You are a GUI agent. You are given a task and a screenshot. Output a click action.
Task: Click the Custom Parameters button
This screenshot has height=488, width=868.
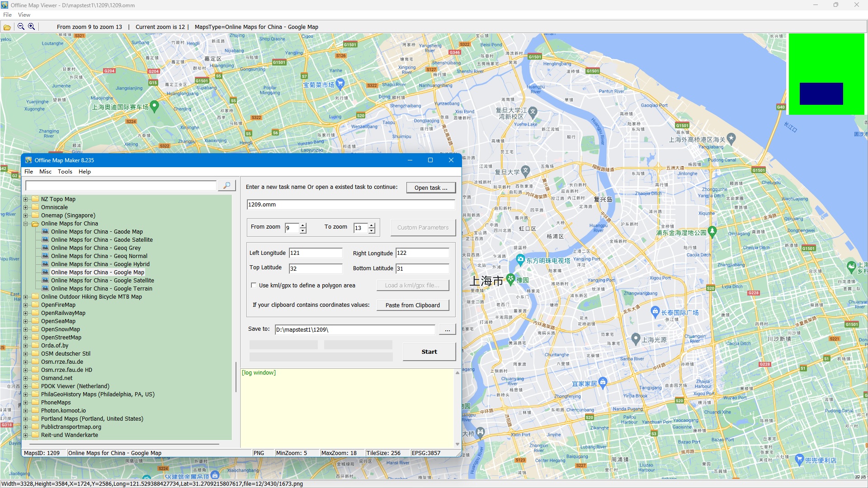[423, 227]
